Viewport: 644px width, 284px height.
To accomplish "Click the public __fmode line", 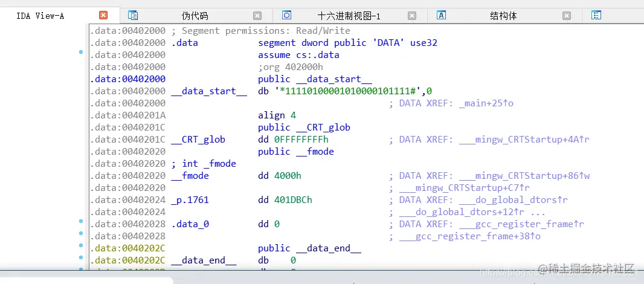I will click(295, 152).
